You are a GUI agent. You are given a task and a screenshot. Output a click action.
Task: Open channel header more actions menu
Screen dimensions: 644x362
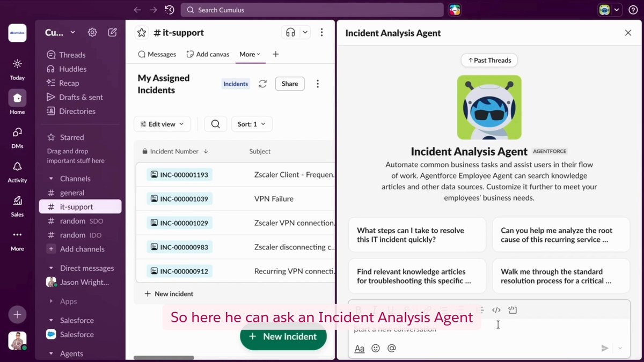point(321,33)
